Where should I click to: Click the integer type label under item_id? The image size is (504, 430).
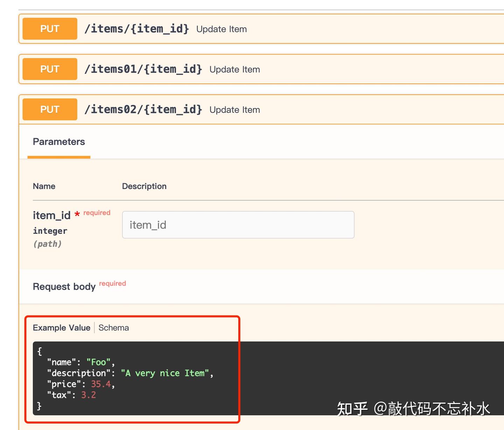[50, 231]
